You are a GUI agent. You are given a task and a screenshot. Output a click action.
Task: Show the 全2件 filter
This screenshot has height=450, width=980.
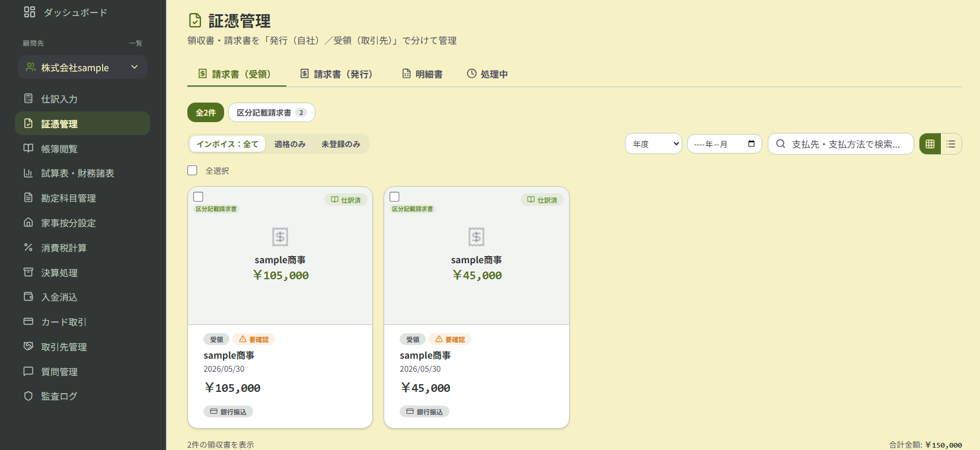(206, 113)
